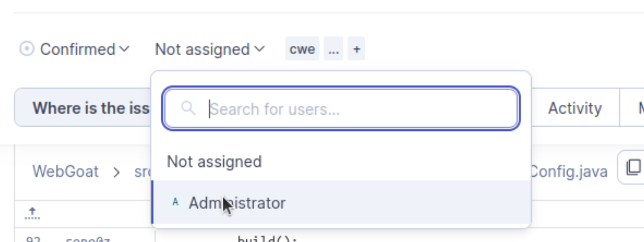Open the Confirmed status dropdown
The height and width of the screenshot is (242, 644).
coord(74,49)
